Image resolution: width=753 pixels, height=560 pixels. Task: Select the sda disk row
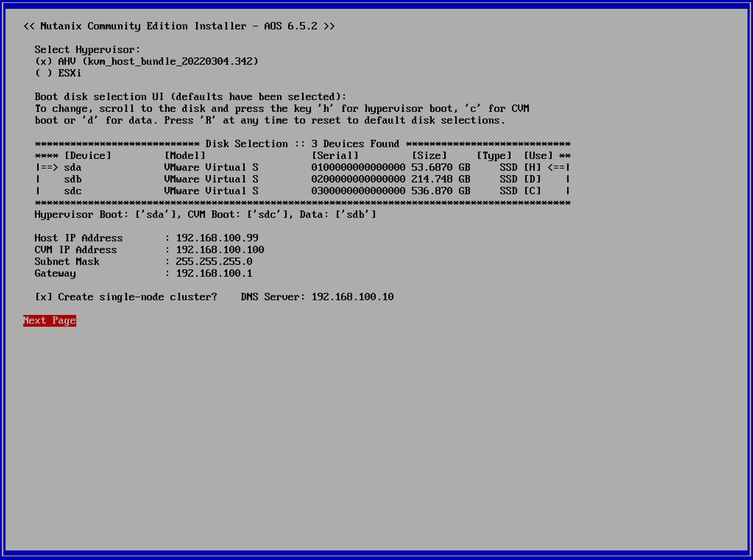(x=73, y=167)
